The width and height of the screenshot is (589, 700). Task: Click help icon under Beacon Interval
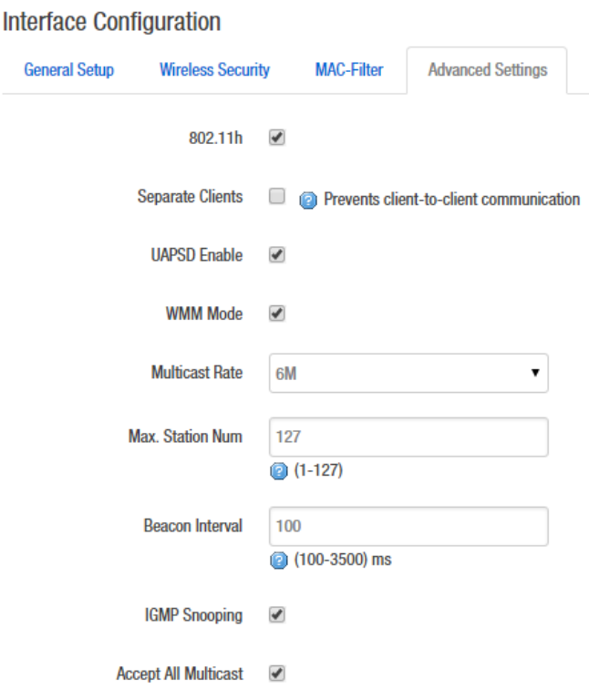(x=277, y=561)
